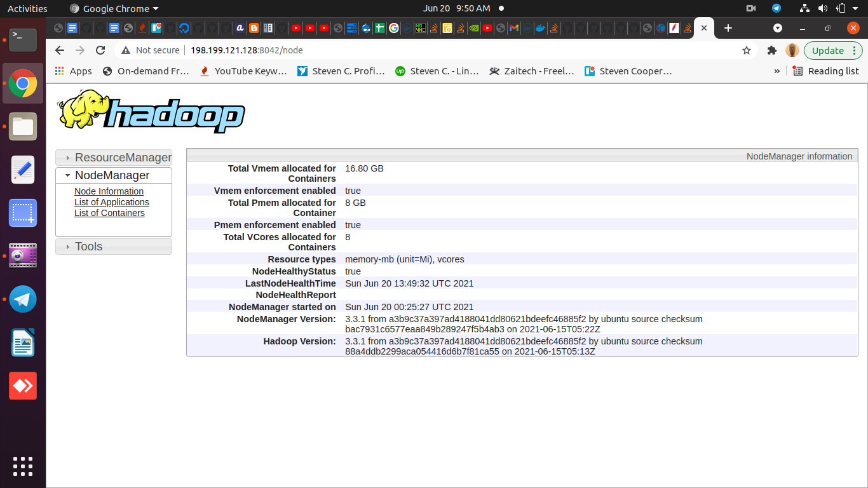
Task: Open the List of Applications link
Action: [112, 202]
